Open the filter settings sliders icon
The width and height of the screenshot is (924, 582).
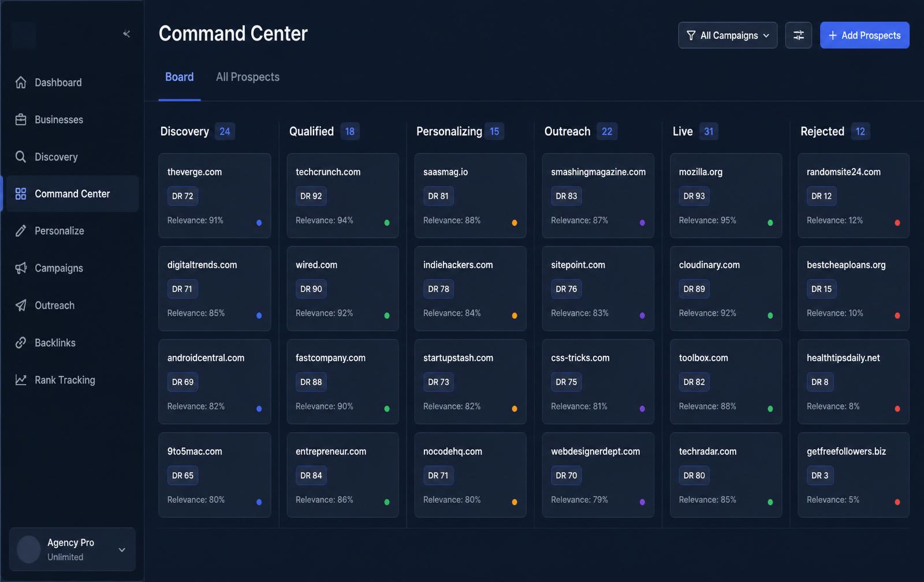click(x=799, y=35)
